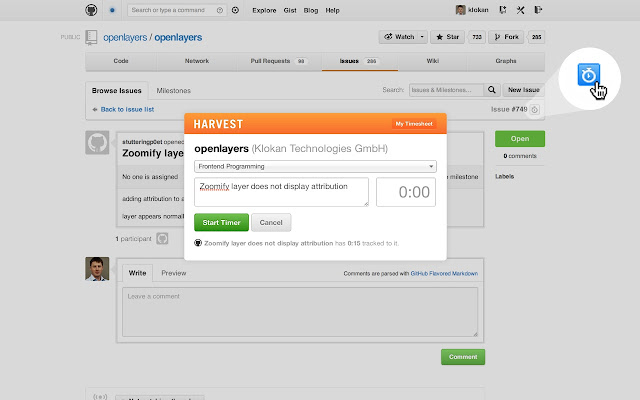Open account settings tools icon
The width and height of the screenshot is (640, 400).
[520, 10]
